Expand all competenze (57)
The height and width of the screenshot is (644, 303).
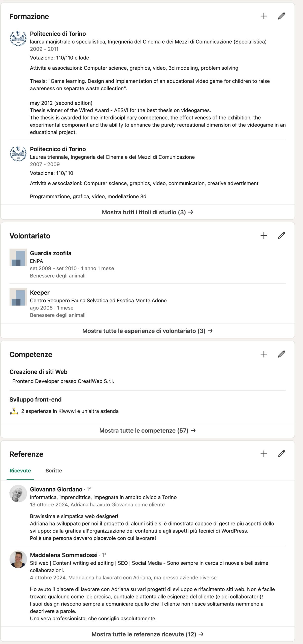[147, 430]
